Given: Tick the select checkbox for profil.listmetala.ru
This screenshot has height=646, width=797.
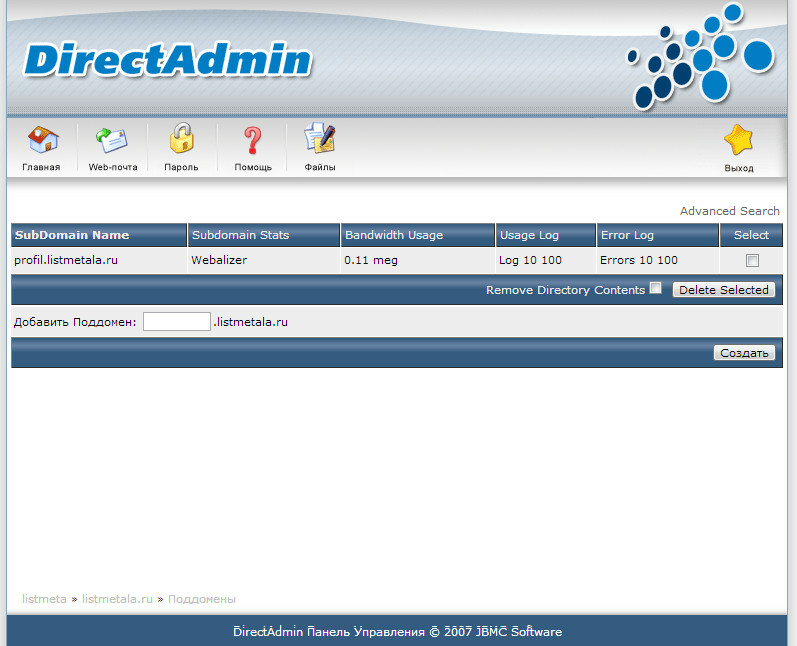Looking at the screenshot, I should click(x=752, y=260).
